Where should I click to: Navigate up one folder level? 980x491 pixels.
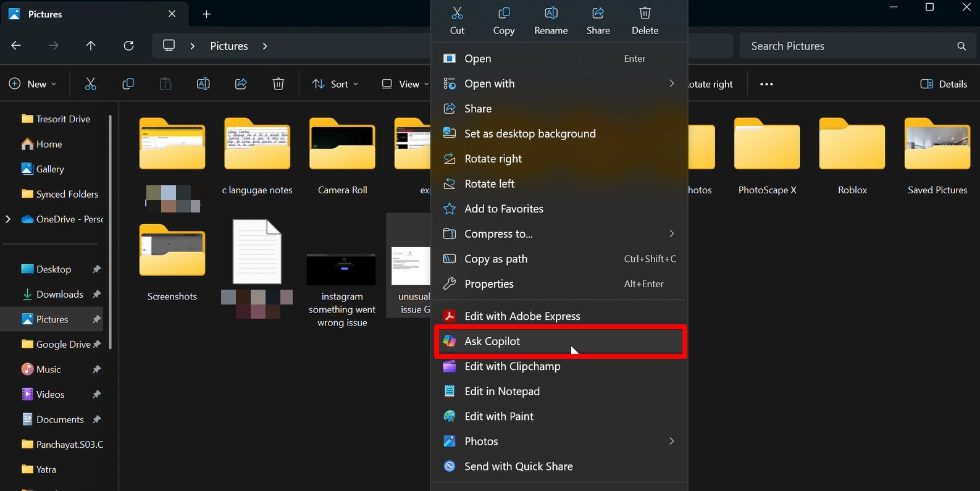tap(91, 46)
